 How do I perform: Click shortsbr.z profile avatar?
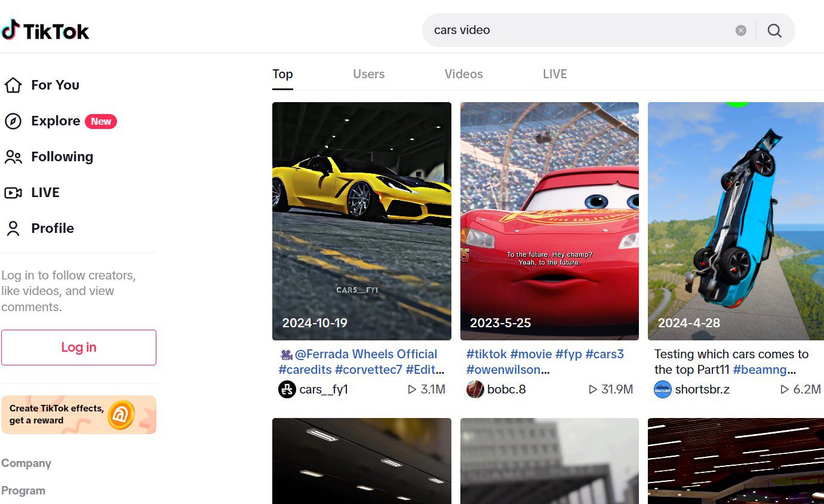tap(663, 389)
